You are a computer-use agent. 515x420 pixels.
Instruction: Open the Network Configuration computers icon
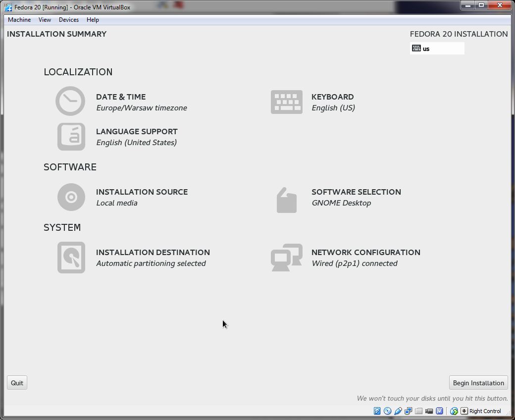pos(286,258)
